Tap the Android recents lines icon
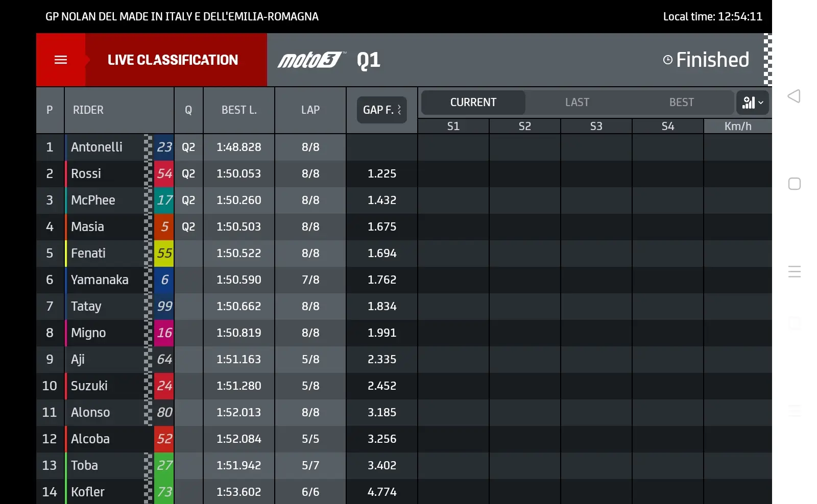This screenshot has height=504, width=817. 795,271
